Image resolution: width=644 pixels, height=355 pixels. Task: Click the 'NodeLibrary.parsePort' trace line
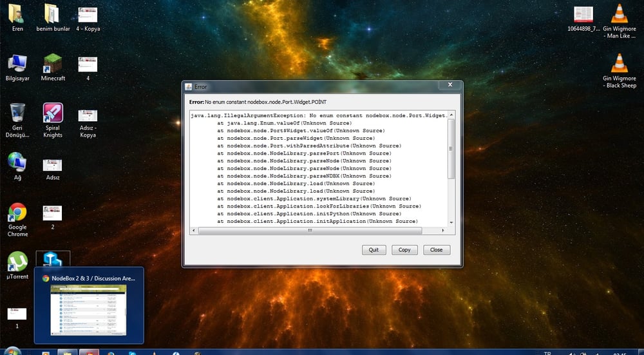(x=304, y=153)
